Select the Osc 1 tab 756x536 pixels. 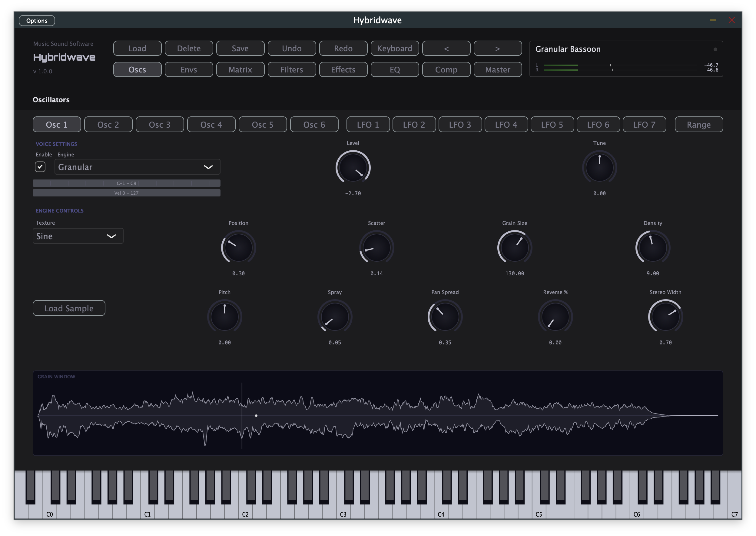coord(57,124)
